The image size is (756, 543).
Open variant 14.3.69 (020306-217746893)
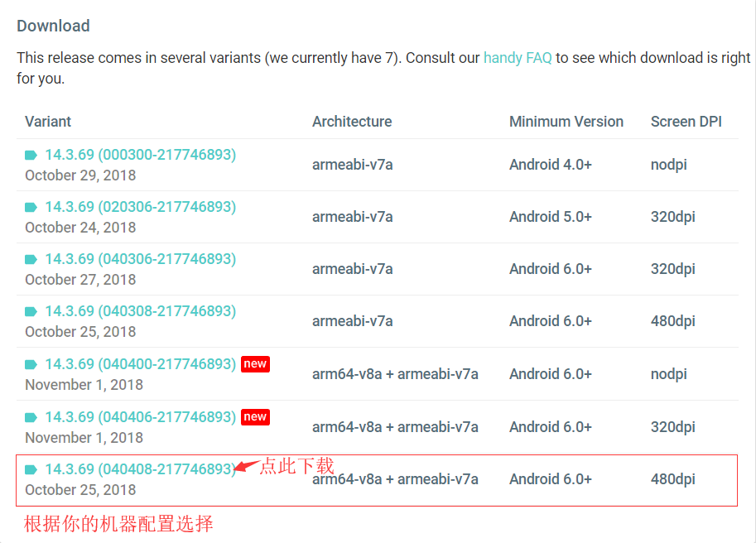tap(140, 207)
